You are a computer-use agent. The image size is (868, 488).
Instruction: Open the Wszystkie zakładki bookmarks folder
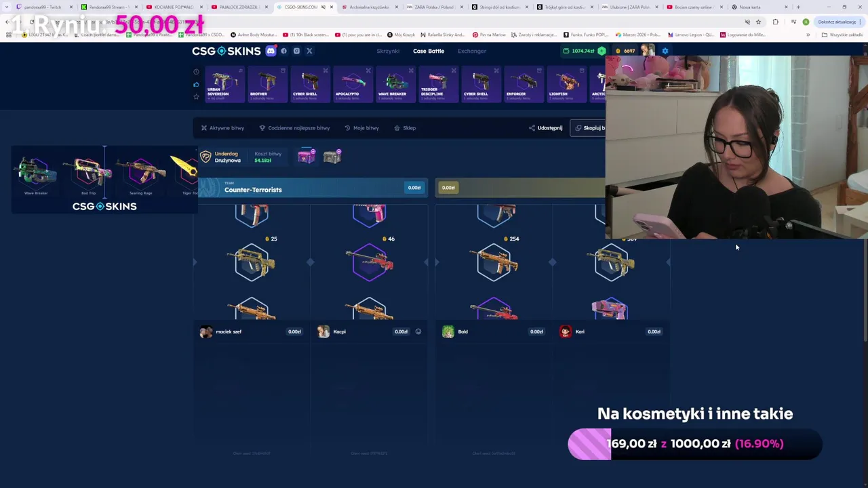842,35
